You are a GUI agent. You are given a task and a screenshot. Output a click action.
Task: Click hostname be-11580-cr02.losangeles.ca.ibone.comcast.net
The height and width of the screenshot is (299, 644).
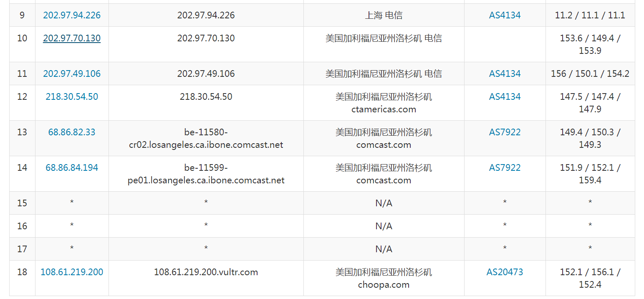pos(206,139)
